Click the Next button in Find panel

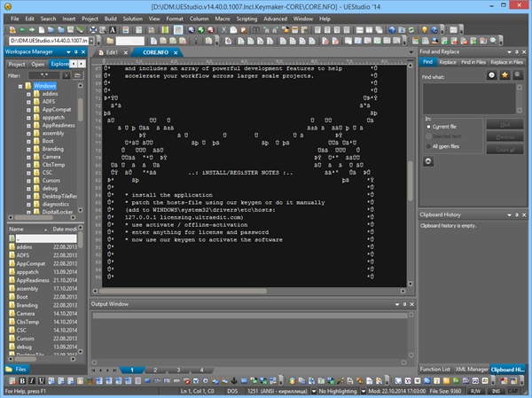(505, 126)
